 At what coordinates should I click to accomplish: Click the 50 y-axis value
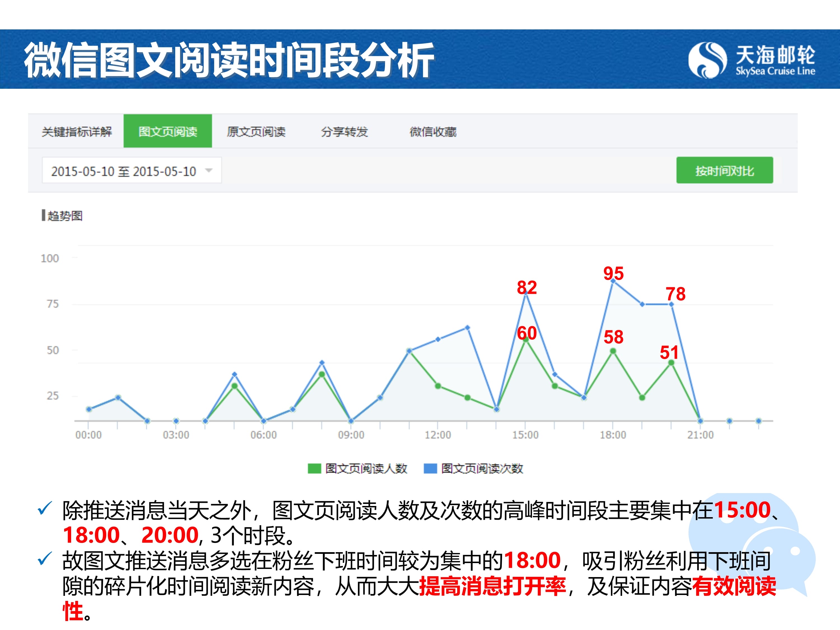point(53,350)
